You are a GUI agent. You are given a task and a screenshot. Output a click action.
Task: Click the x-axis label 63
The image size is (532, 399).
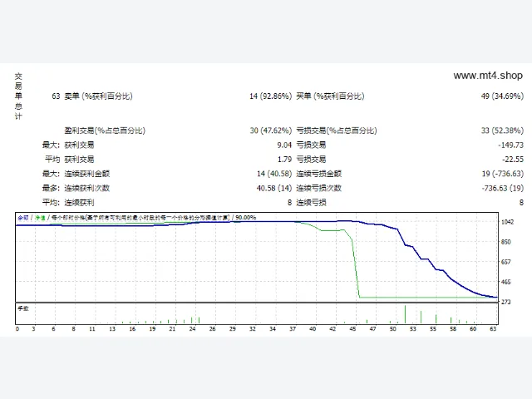[493, 329]
